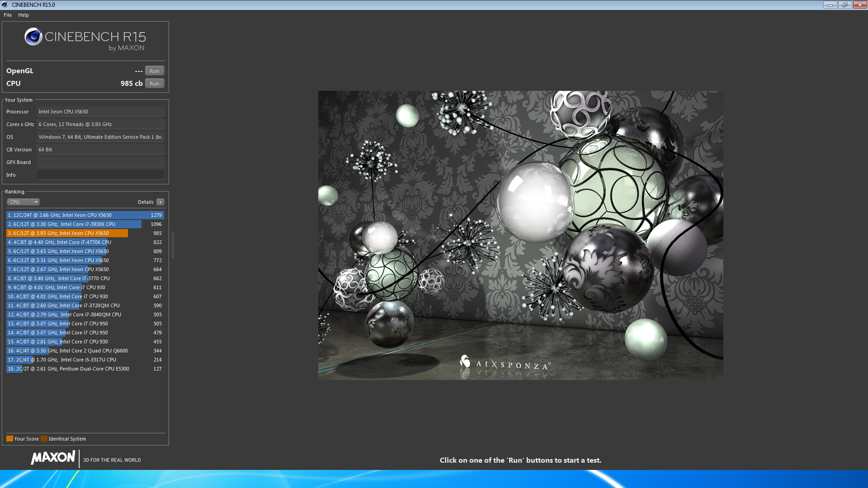Select ranking row 7 Xeon X5650 2.67 GHz
Screen dimensions: 868x488
[x=85, y=269]
